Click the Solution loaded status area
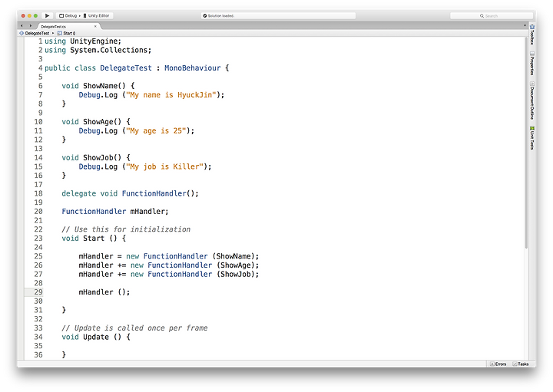Screen dimensions: 553x392 pos(278,15)
